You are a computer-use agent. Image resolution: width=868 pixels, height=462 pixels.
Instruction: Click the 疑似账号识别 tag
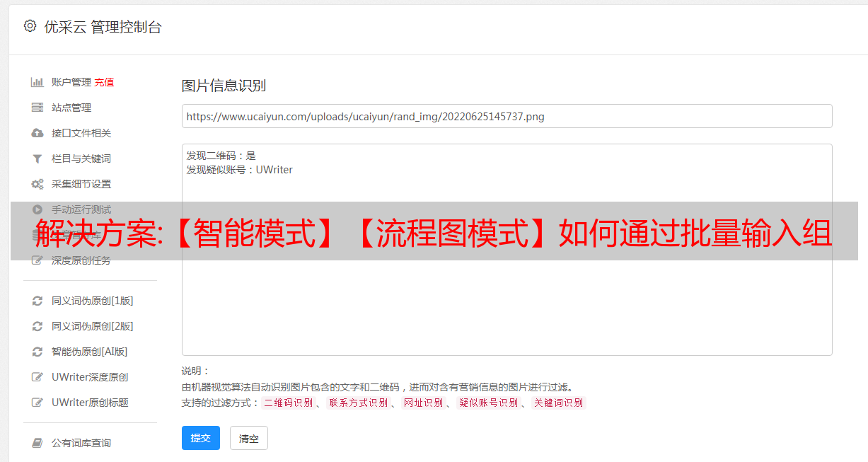tap(488, 403)
